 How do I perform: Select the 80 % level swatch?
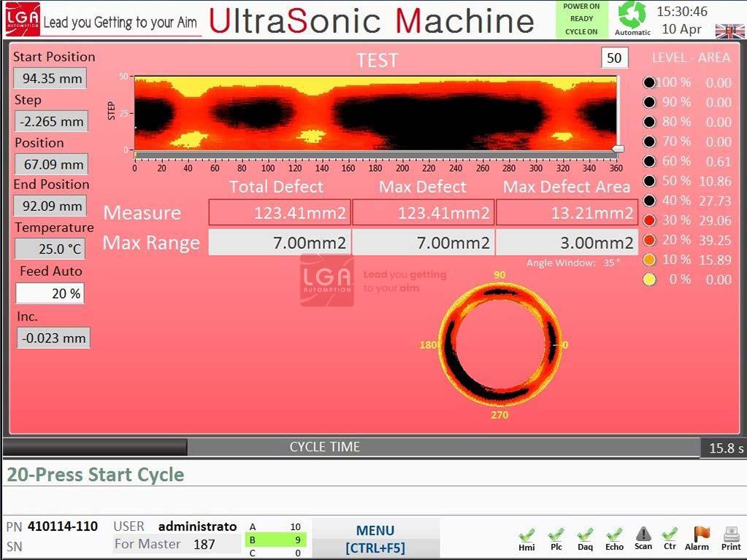tap(649, 122)
